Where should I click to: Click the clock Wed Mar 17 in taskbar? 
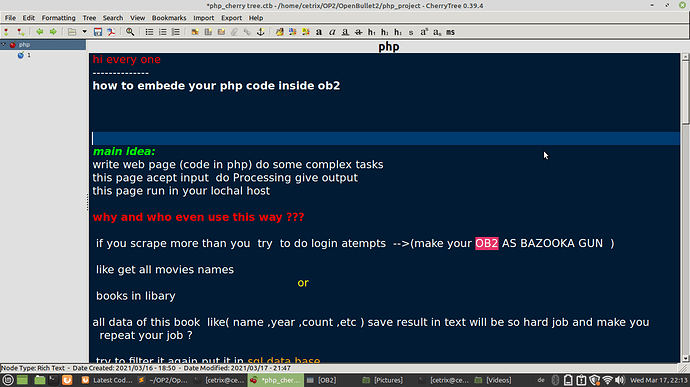coord(658,380)
